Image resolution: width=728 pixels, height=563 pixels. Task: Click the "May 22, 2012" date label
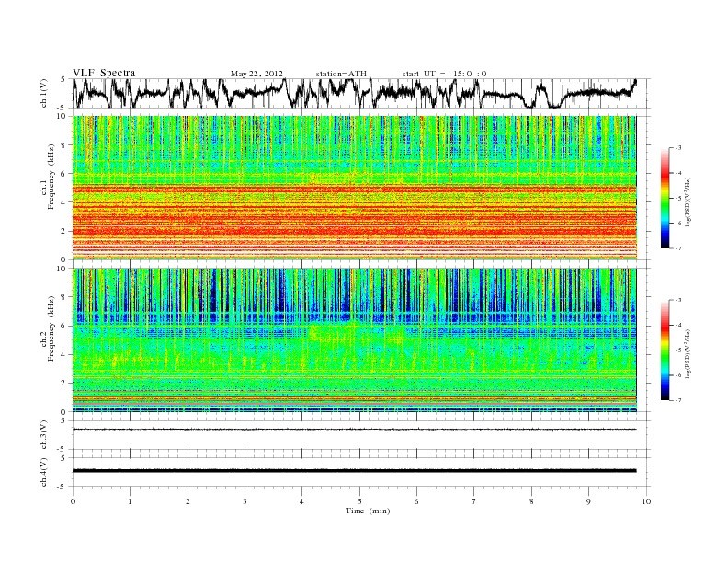click(x=256, y=74)
